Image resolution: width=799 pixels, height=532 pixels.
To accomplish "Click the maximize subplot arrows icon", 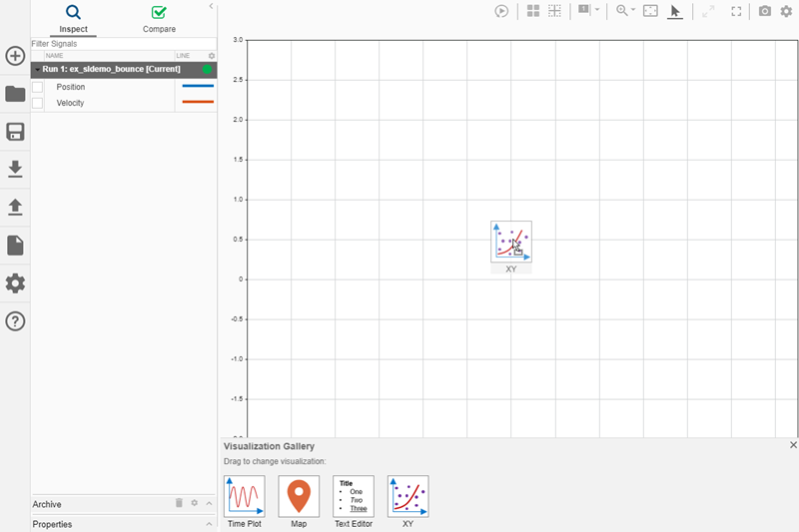I will (x=708, y=11).
